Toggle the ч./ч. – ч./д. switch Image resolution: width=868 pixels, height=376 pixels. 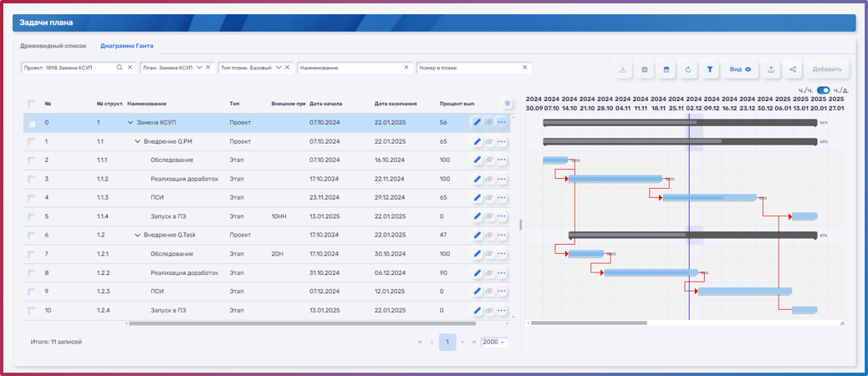[823, 90]
